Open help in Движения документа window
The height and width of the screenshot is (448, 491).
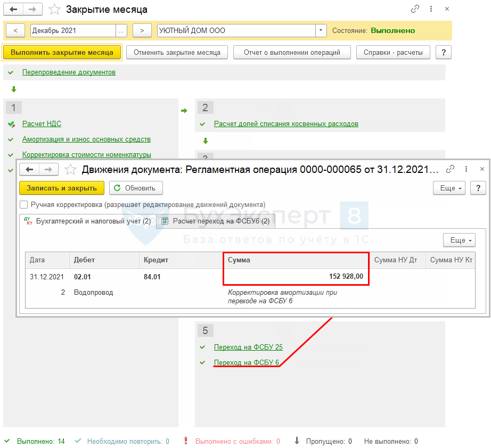(478, 188)
